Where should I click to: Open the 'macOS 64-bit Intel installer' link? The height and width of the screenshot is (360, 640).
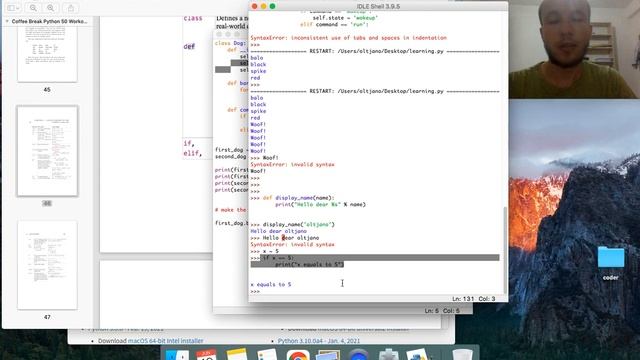point(165,340)
